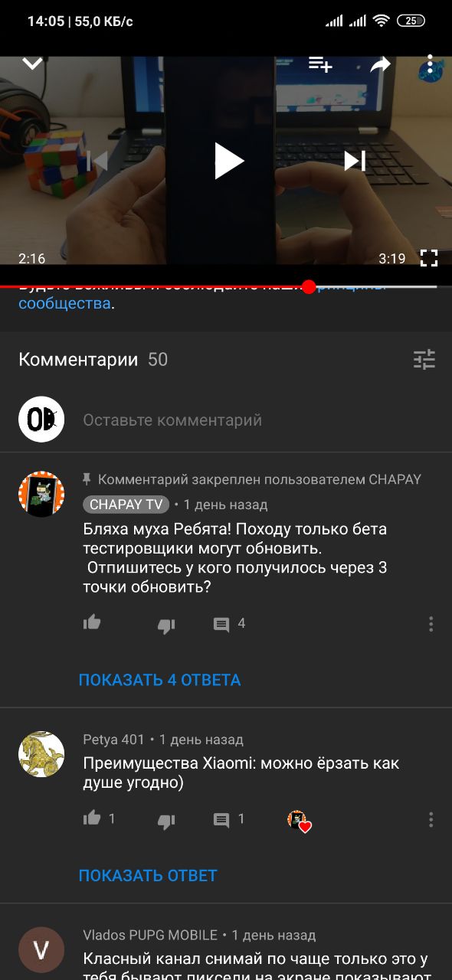Click the red progress bar scrubber
Image resolution: width=452 pixels, height=980 pixels.
click(x=309, y=287)
